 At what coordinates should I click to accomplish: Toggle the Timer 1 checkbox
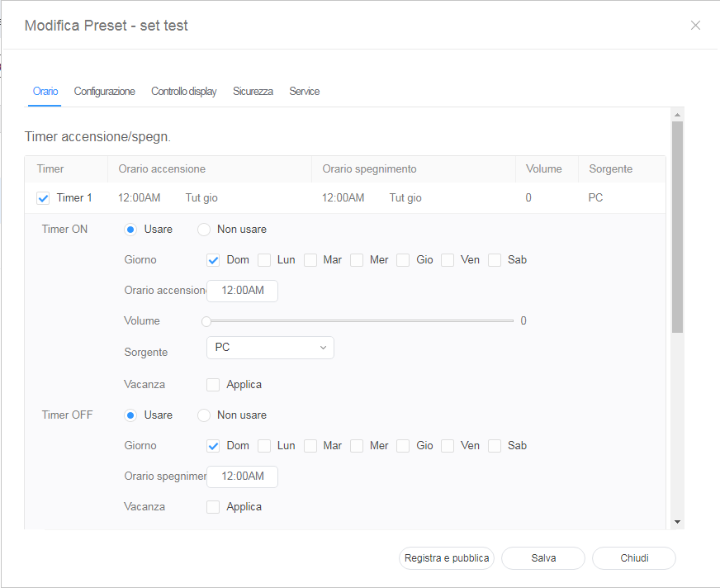pyautogui.click(x=44, y=198)
